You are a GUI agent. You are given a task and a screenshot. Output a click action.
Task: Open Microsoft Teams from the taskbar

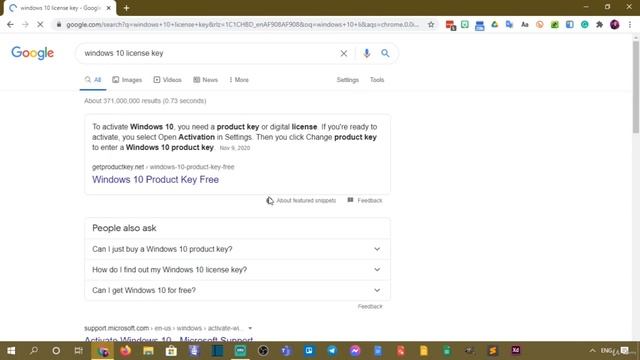coord(286,351)
